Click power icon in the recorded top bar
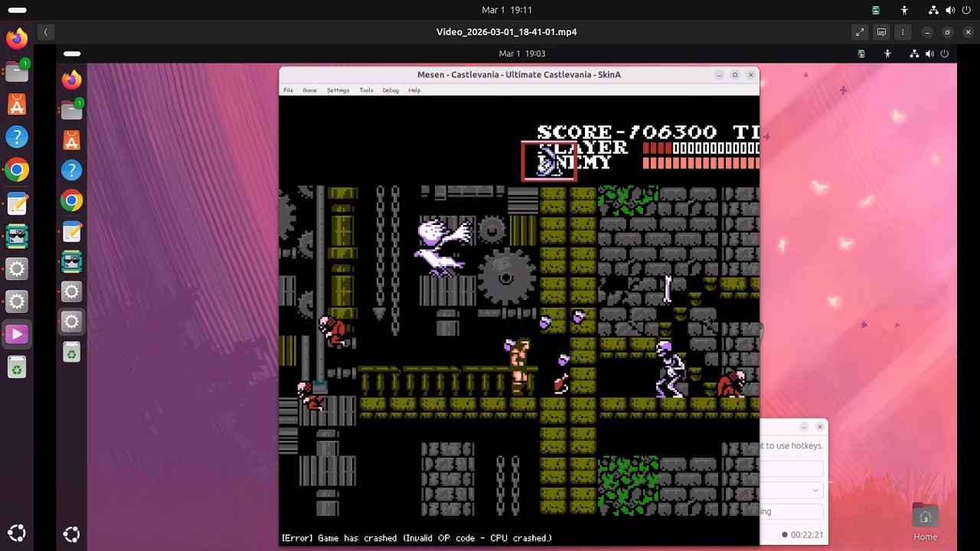 pos(944,54)
